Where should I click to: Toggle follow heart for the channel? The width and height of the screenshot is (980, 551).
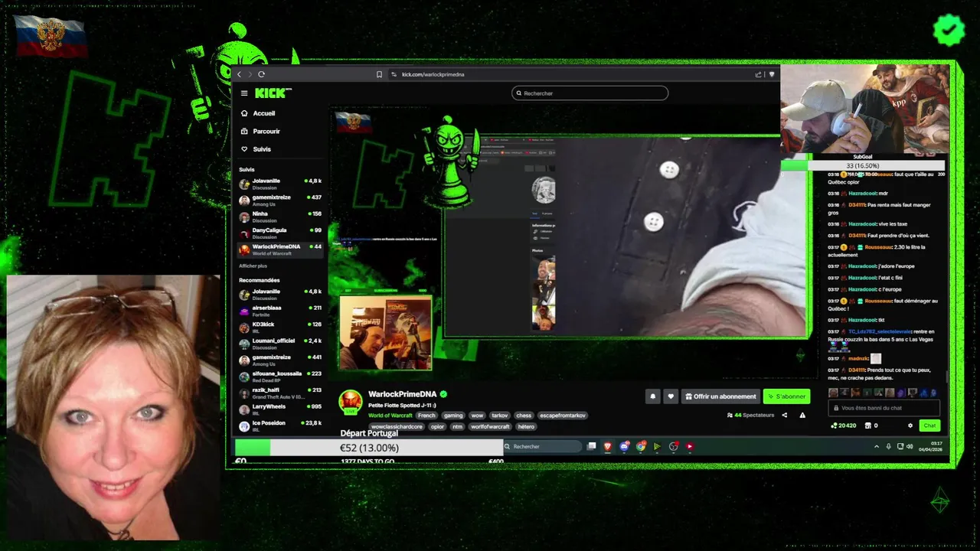coord(671,396)
